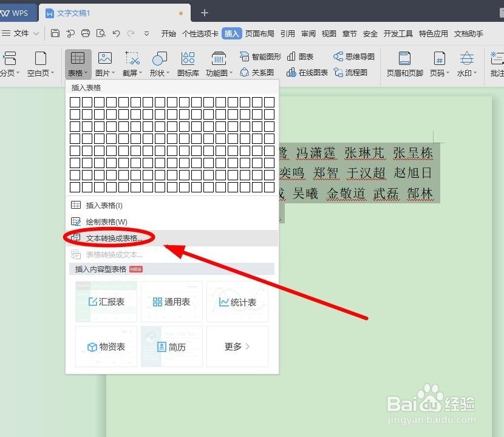Pick the 汇报表 table template
The height and width of the screenshot is (437, 504).
pyautogui.click(x=106, y=302)
